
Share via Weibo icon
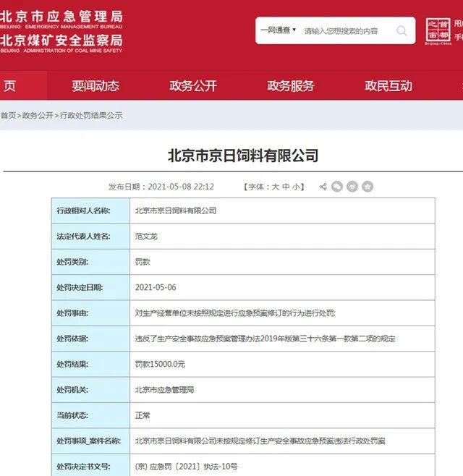pos(352,187)
